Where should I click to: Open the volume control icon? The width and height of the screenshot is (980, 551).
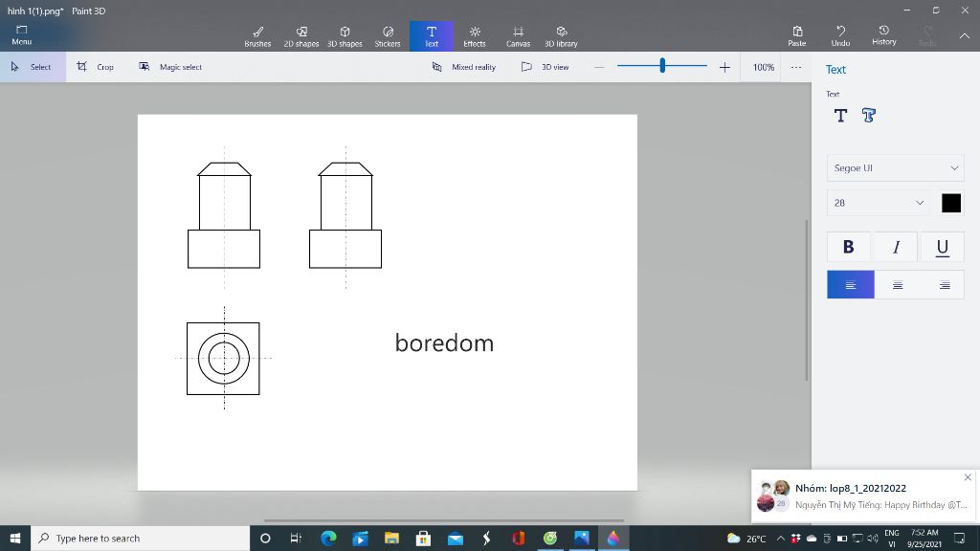(873, 538)
